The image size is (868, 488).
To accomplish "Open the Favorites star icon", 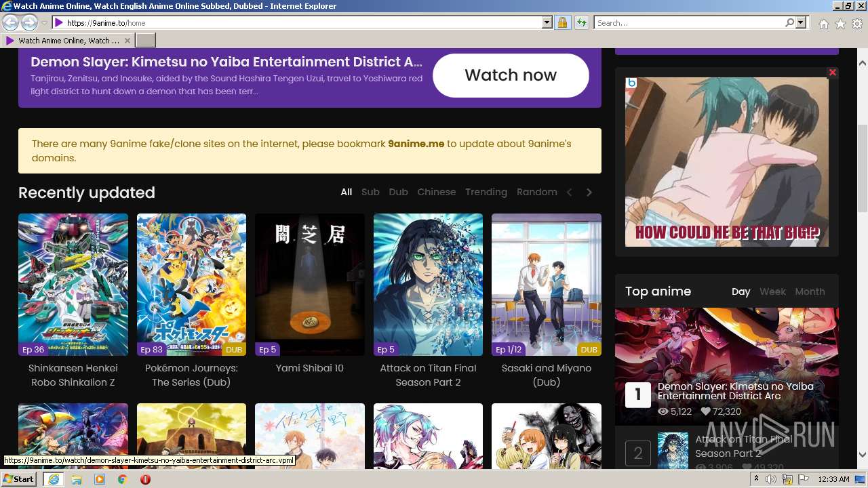I will [x=840, y=24].
